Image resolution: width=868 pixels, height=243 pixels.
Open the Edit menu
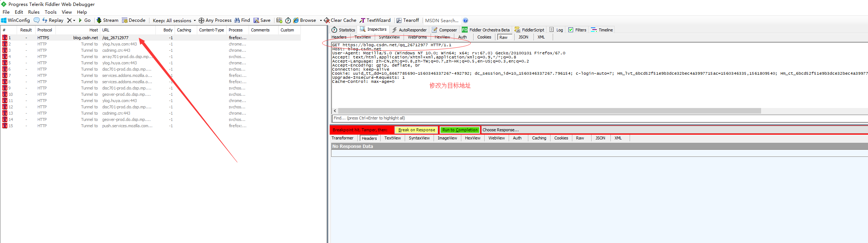coord(19,12)
